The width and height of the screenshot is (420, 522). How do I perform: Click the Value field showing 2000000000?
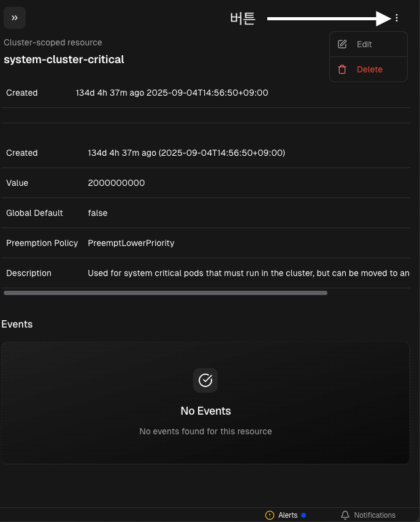click(116, 183)
